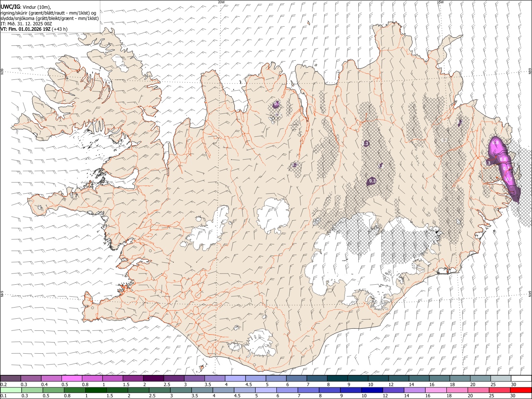The image size is (532, 399).
Task: Click the "VT: Fim. 01.01.2026 19Z (+43 h)" line
Action: point(34,29)
